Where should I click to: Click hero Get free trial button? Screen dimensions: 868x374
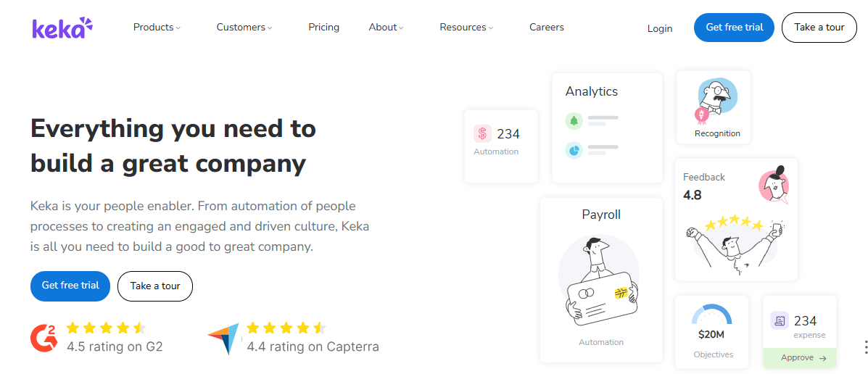coord(70,286)
